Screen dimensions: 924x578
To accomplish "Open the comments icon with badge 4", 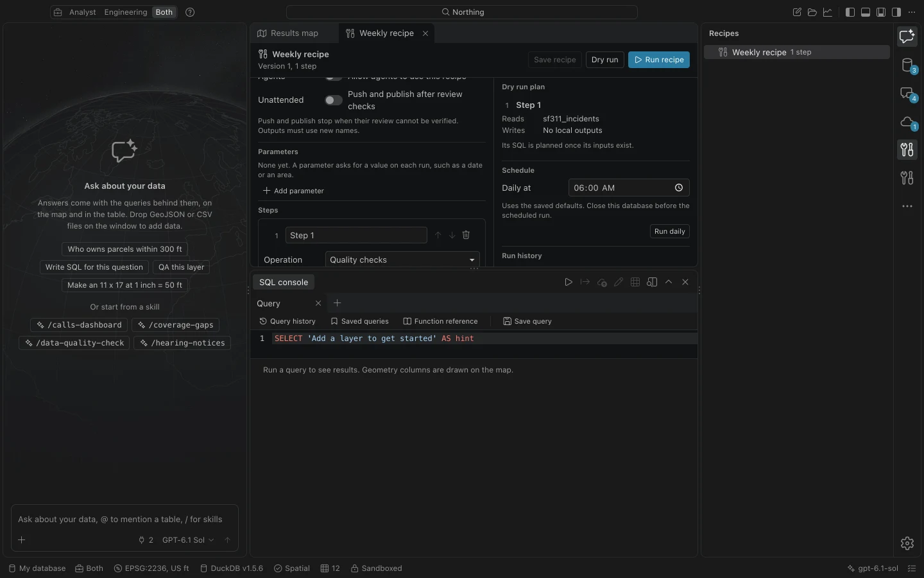I will pyautogui.click(x=907, y=94).
